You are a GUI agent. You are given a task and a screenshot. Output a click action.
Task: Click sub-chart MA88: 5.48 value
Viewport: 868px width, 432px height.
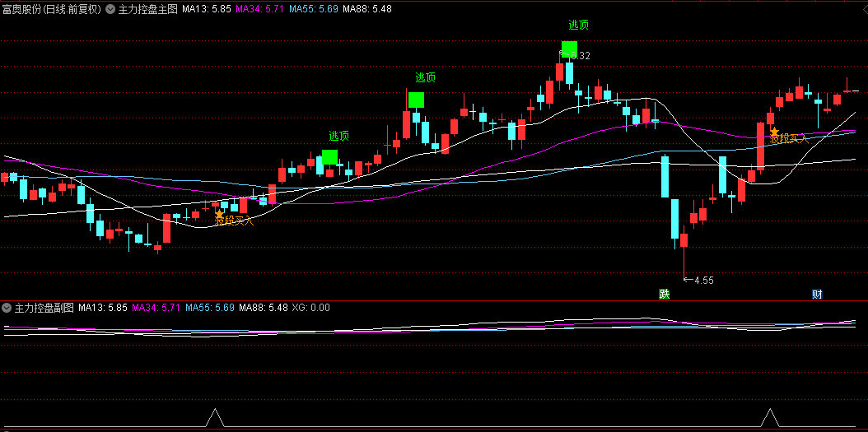click(x=264, y=308)
